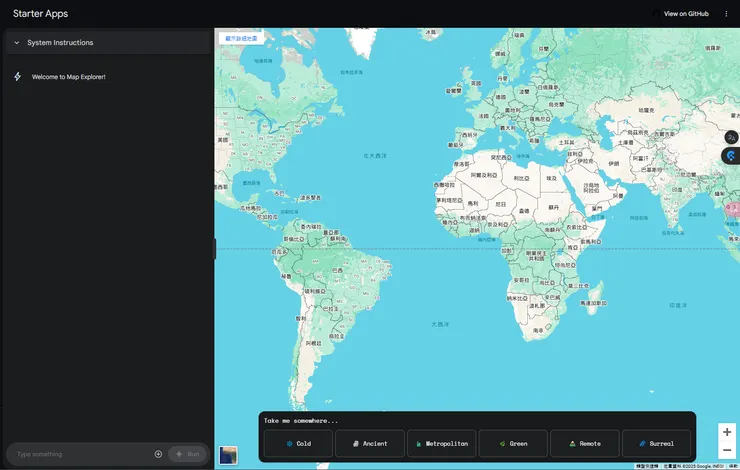Switch to satellite view thumbnail
Viewport: 740px width, 470px height.
pyautogui.click(x=228, y=455)
